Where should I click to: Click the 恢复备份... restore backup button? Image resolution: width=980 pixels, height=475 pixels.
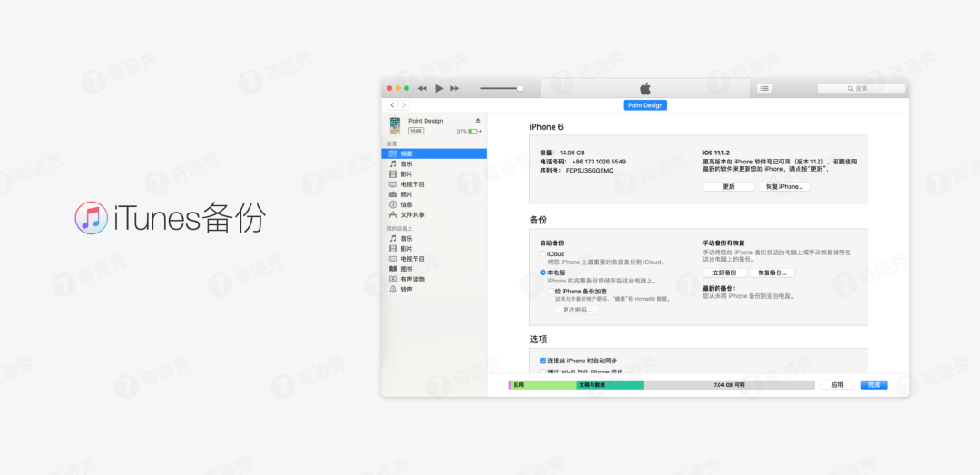pos(772,272)
